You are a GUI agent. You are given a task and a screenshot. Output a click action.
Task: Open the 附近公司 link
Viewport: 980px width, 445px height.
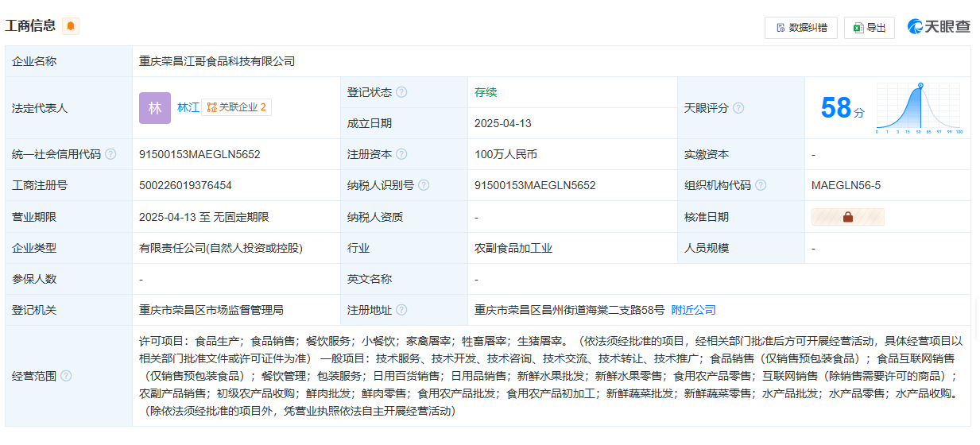tap(693, 310)
